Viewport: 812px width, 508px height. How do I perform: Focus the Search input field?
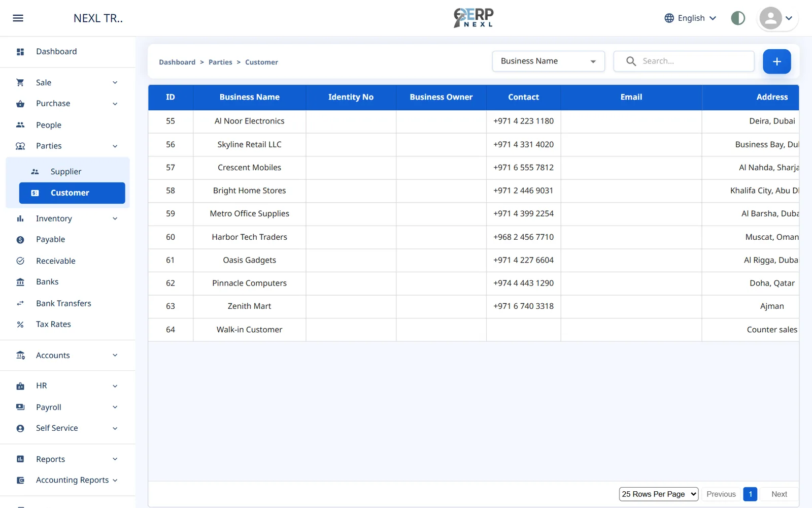(684, 61)
